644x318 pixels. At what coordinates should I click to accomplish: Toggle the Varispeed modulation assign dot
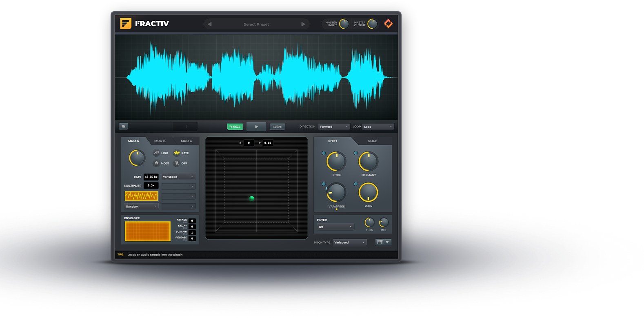(324, 184)
